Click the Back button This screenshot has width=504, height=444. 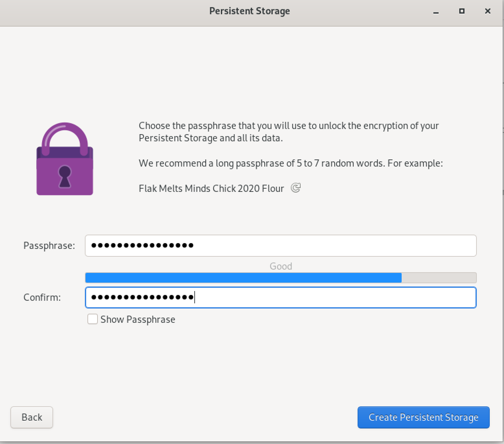31,417
